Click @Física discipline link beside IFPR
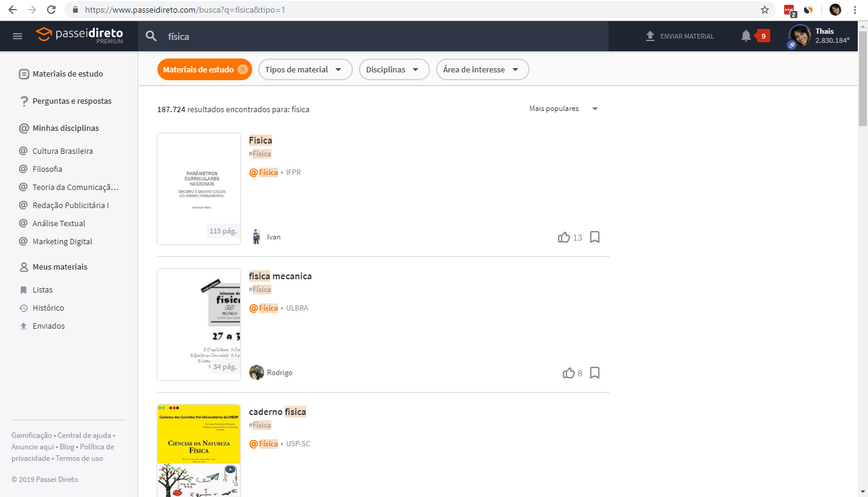Viewport: 868px width, 497px height. coord(264,173)
